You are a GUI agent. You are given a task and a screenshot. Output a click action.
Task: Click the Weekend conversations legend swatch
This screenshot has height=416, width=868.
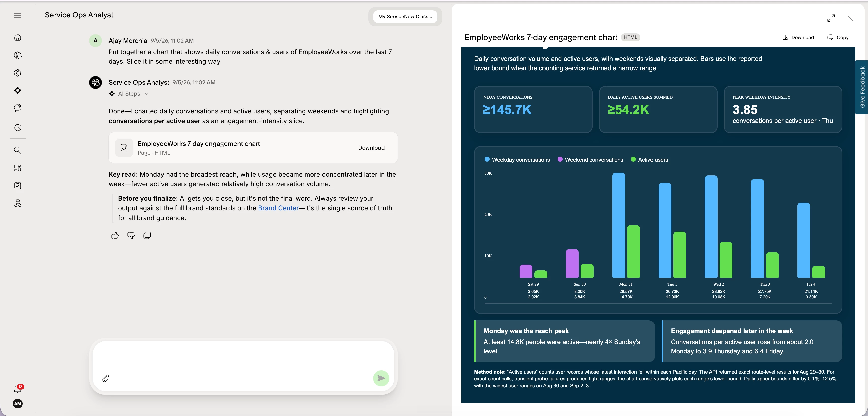[x=560, y=159]
